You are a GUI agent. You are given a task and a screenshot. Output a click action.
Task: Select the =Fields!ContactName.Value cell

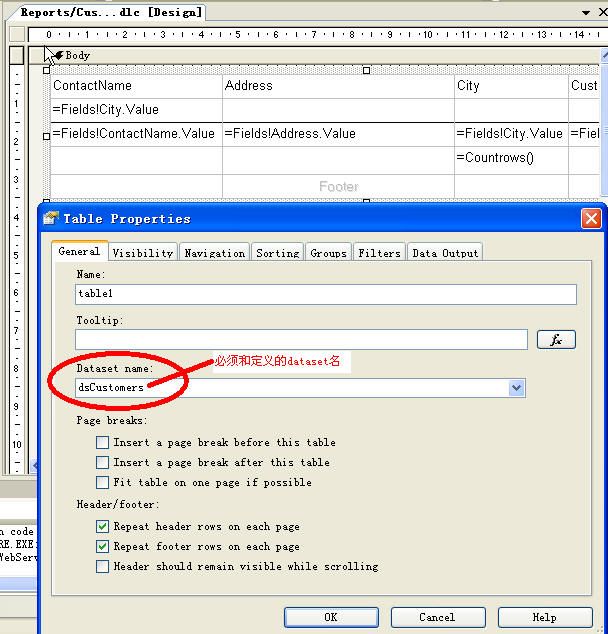[x=137, y=134]
